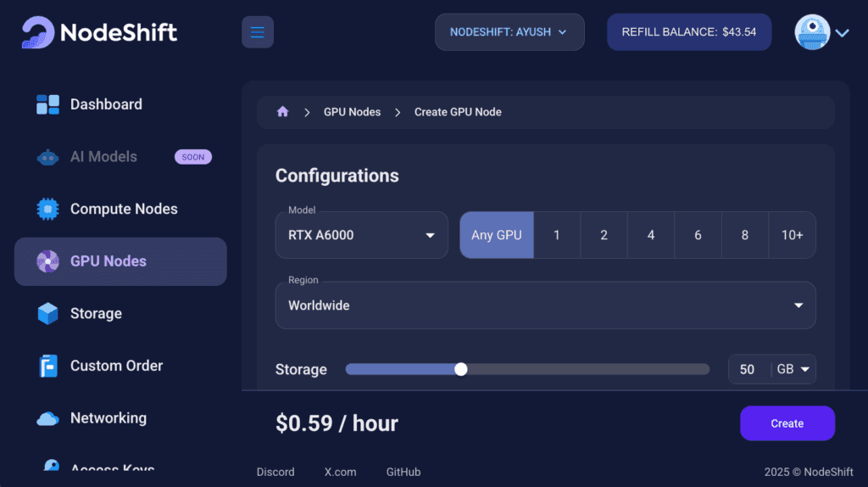Click the Storage cube icon
868x487 pixels.
click(47, 314)
